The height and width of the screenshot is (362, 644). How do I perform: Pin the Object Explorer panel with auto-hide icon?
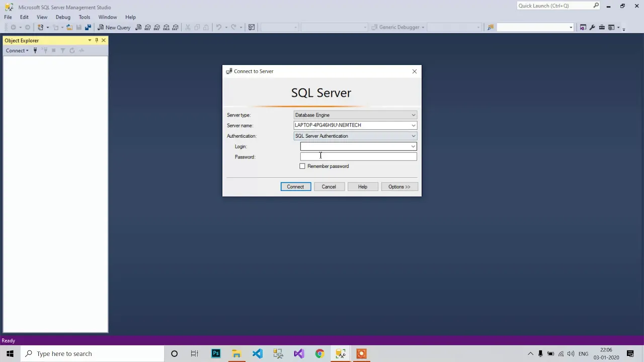pos(97,40)
